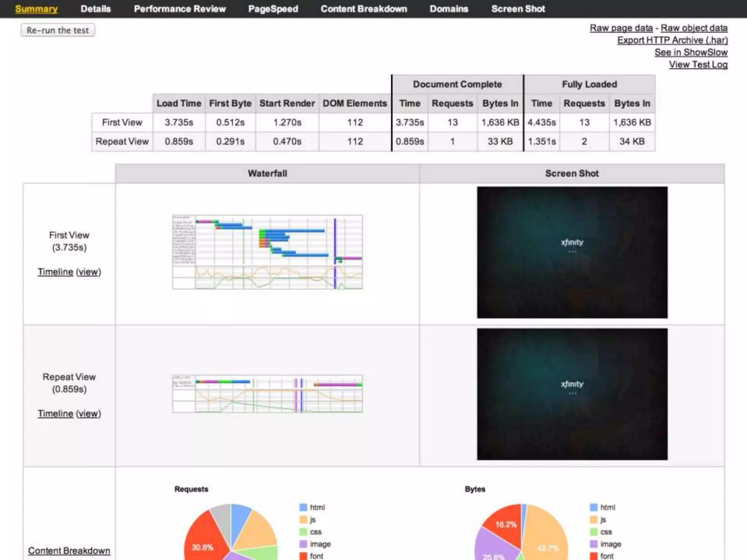Open First View xfinity screenshot

point(572,252)
